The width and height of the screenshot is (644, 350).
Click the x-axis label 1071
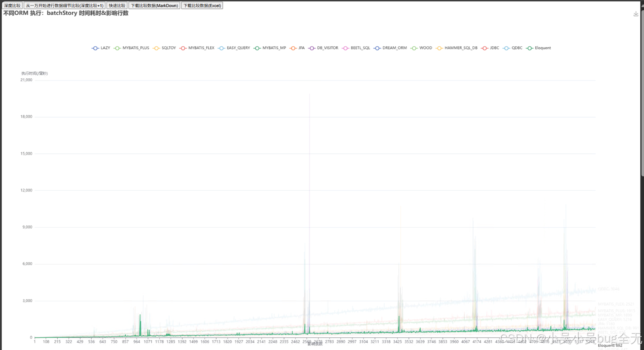click(148, 342)
